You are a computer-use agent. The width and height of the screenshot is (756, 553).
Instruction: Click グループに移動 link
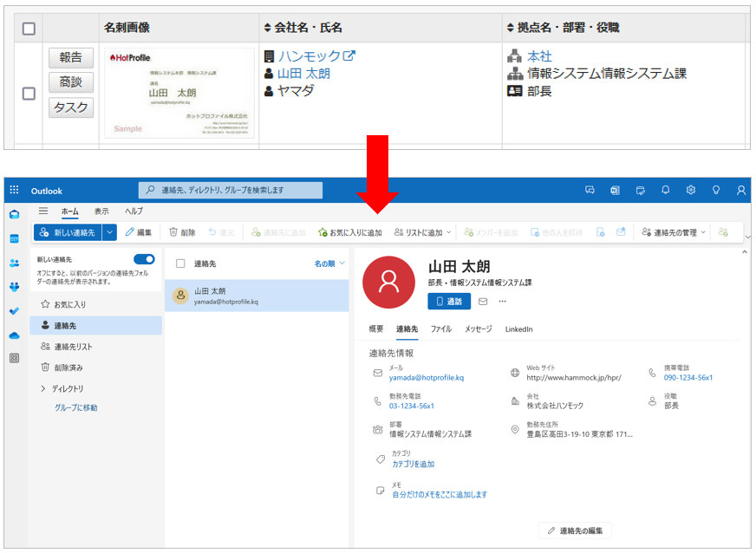click(75, 407)
